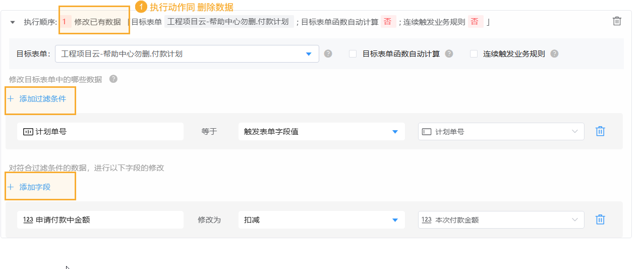Click help icon beside 目标表单函数自动计算
Image resolution: width=644 pixels, height=269 pixels.
449,53
